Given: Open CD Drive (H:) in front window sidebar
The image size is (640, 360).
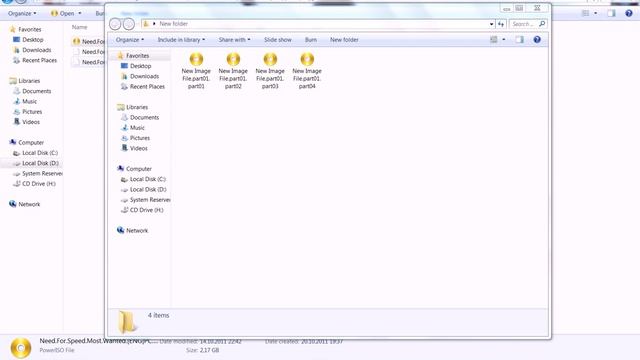Looking at the screenshot, I should [142, 210].
